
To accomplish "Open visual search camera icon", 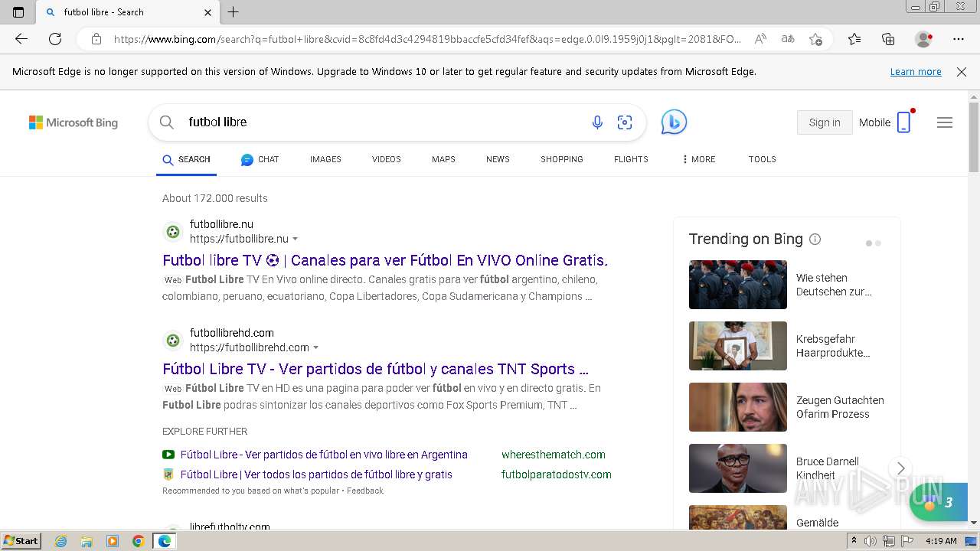I will [x=625, y=122].
